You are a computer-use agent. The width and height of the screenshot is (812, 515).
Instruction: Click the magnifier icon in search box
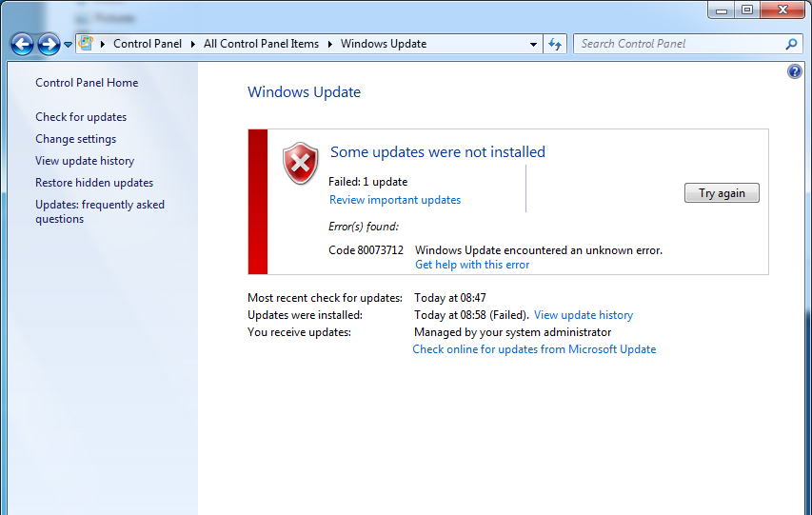(x=791, y=44)
